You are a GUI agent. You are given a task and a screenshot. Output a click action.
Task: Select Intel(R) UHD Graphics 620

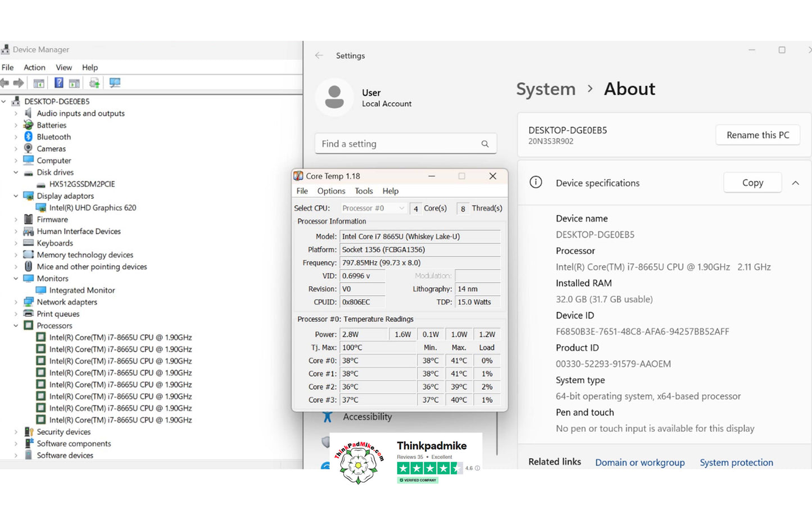click(x=93, y=207)
